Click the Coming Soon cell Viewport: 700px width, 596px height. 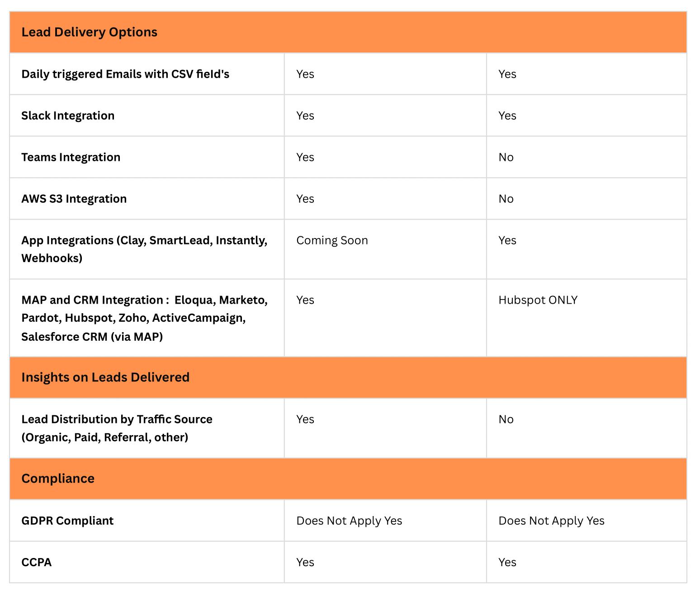click(x=332, y=240)
